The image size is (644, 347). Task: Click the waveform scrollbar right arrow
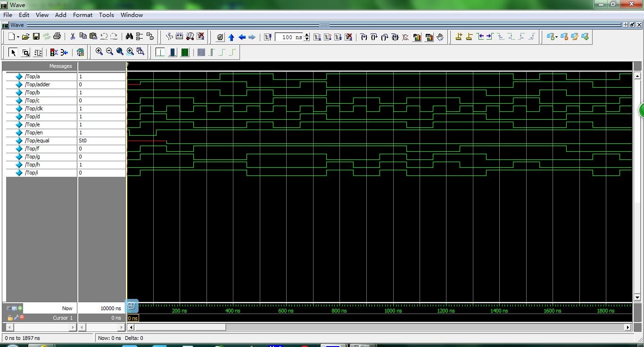tap(627, 327)
